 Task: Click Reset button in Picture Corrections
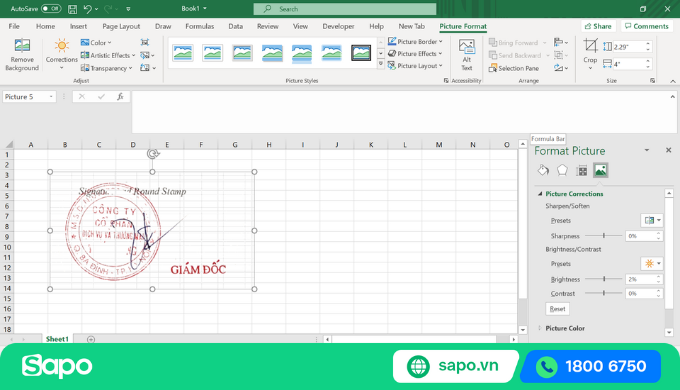(x=557, y=309)
